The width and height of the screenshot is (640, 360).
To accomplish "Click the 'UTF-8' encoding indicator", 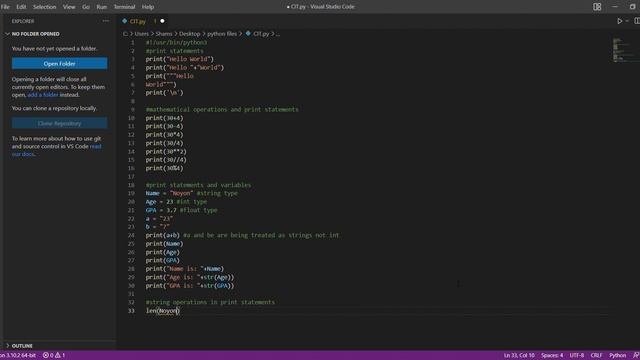I will [577, 356].
